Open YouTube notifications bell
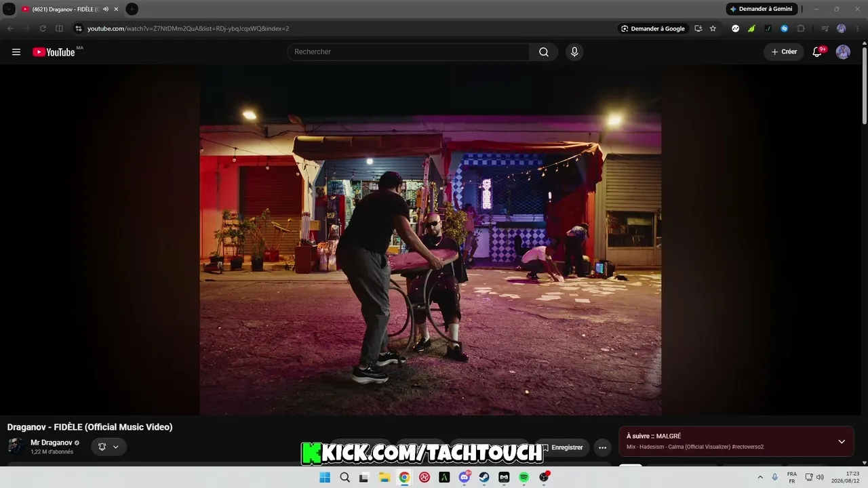 click(x=818, y=52)
